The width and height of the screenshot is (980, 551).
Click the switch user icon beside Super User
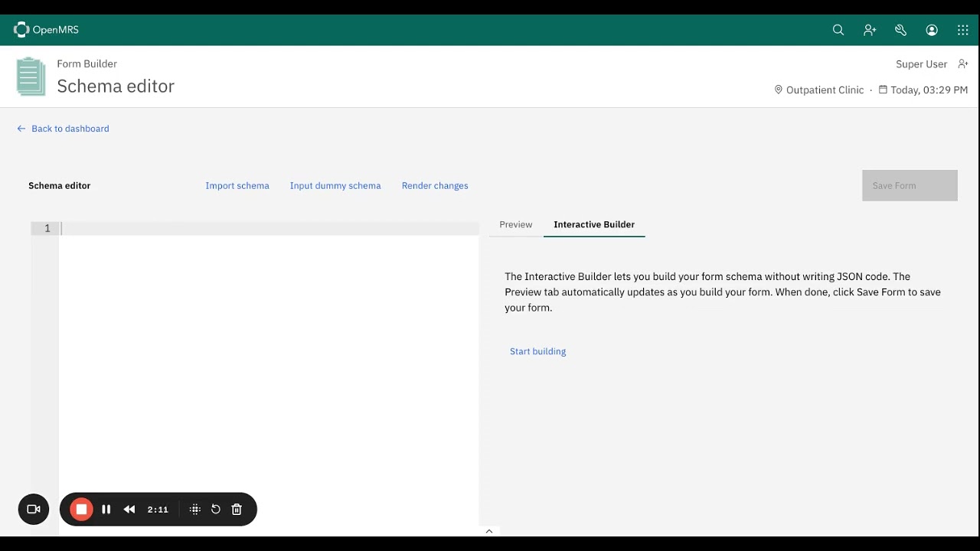pyautogui.click(x=963, y=64)
